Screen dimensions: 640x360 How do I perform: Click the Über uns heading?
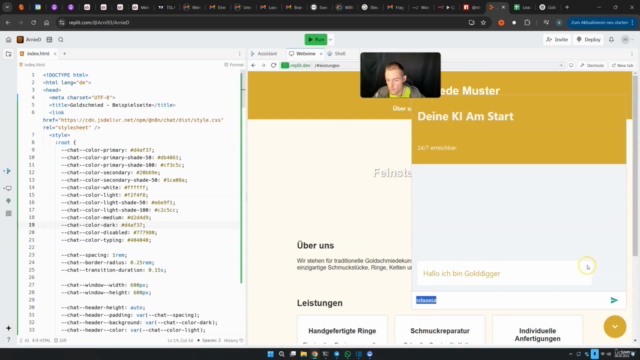coord(315,245)
